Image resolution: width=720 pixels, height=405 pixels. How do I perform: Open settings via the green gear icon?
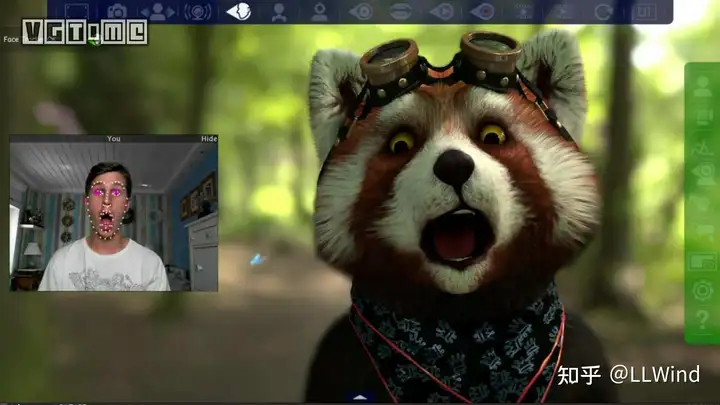[703, 291]
